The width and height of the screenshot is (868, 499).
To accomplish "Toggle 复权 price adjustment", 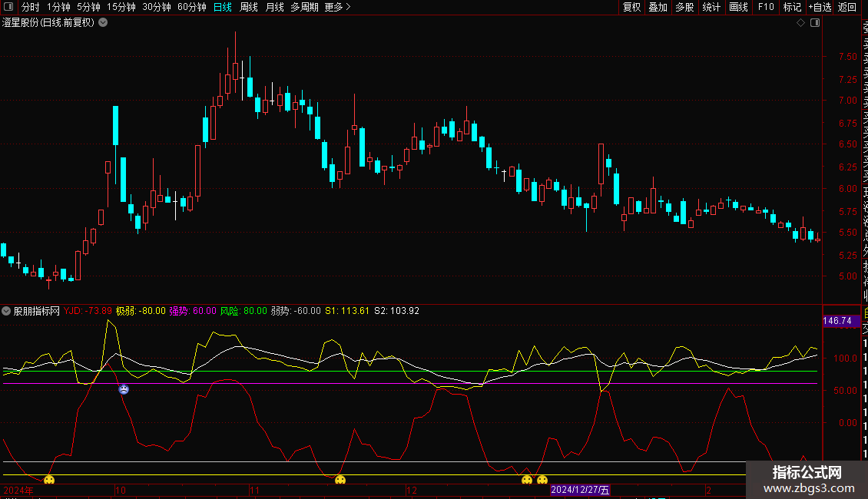I will (631, 7).
